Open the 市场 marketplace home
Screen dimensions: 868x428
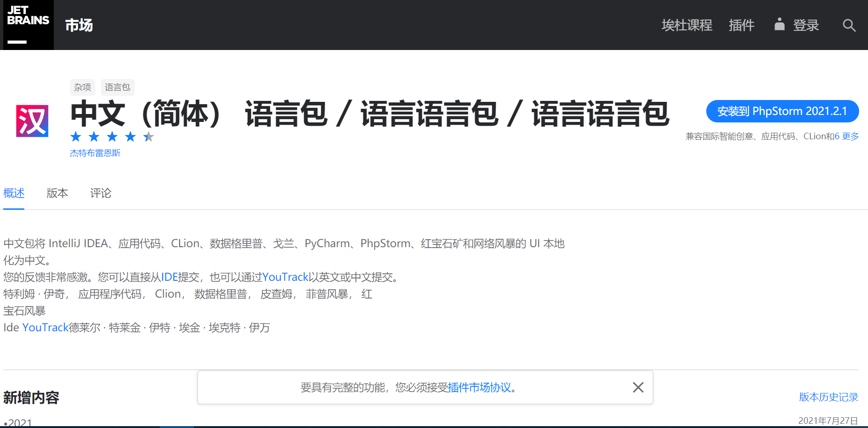(79, 25)
